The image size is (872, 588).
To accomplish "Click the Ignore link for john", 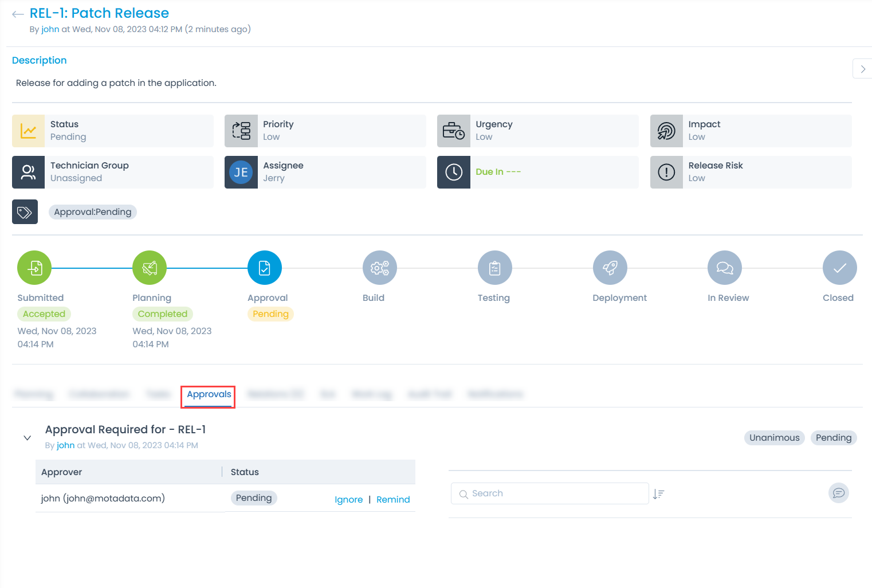I will (348, 500).
